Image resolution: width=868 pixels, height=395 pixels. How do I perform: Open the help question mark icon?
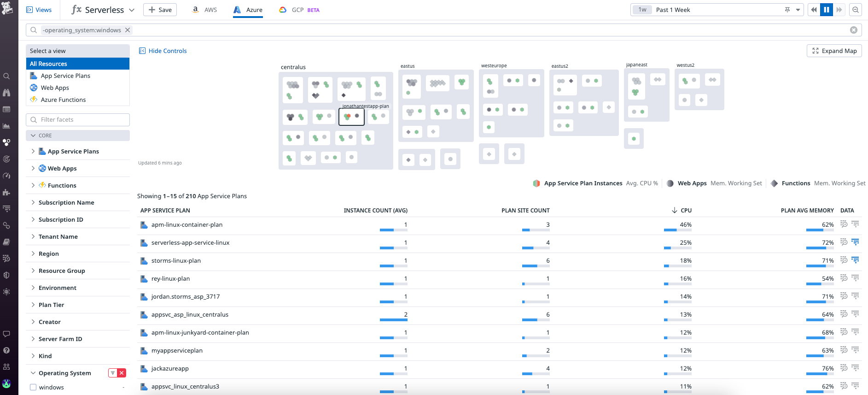6,350
